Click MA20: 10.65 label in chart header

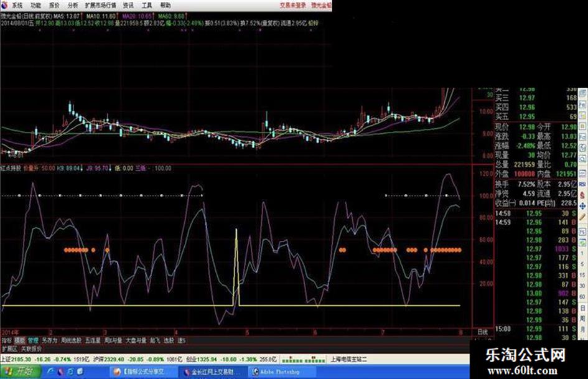pos(138,17)
